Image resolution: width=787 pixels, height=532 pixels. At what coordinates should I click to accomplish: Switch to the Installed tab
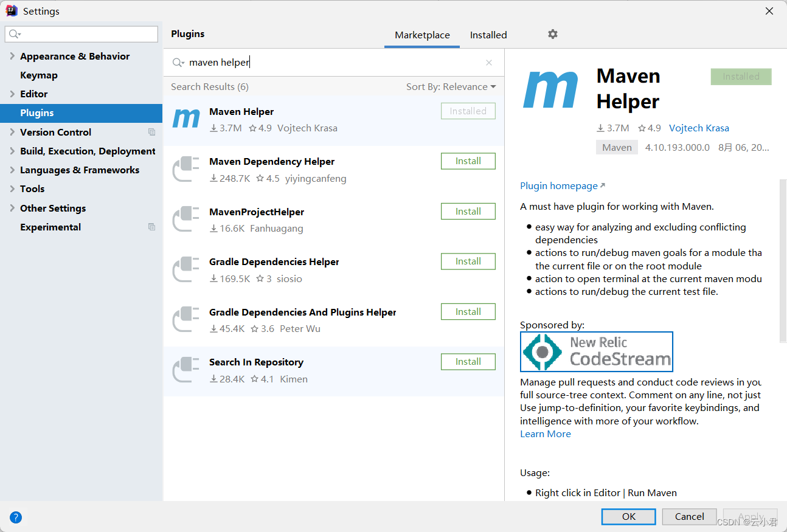pyautogui.click(x=488, y=35)
